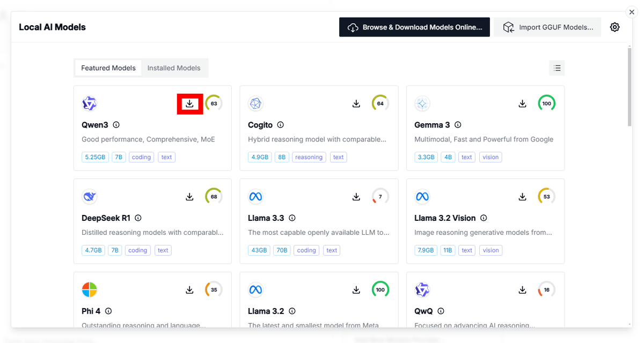
Task: Click Llama 3.2 Vision score 53 gauge
Action: point(547,197)
